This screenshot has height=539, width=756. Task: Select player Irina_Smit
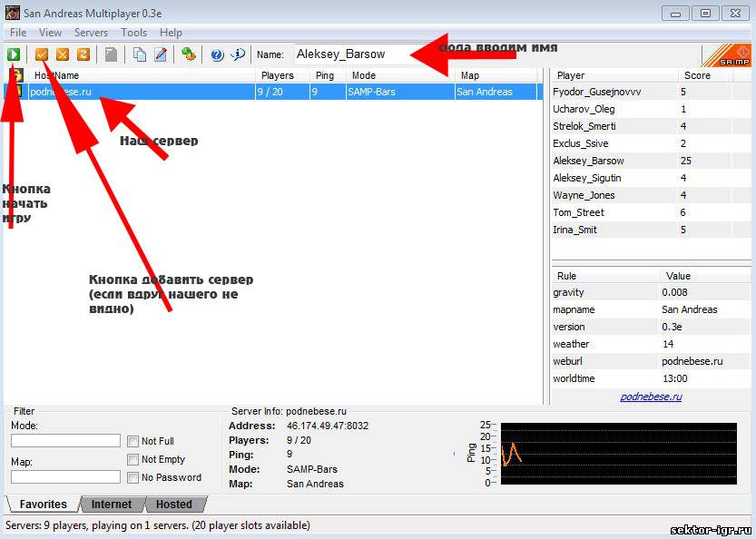pyautogui.click(x=651, y=230)
